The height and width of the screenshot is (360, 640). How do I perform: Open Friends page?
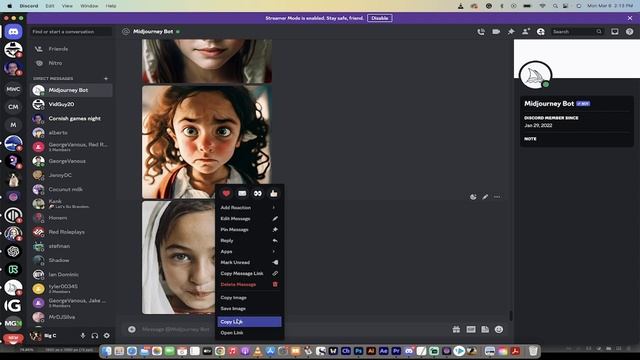click(x=71, y=49)
